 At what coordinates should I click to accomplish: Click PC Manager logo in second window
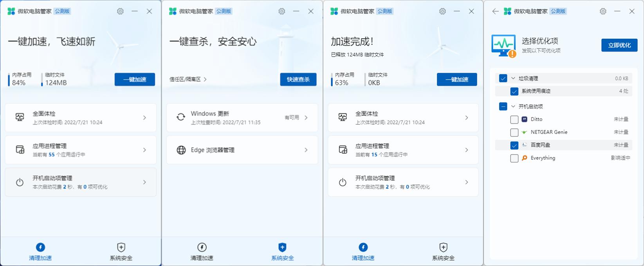pos(173,11)
